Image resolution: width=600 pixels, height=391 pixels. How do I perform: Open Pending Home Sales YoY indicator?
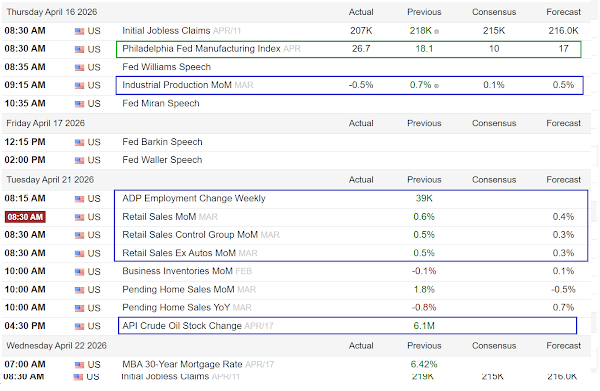(176, 307)
